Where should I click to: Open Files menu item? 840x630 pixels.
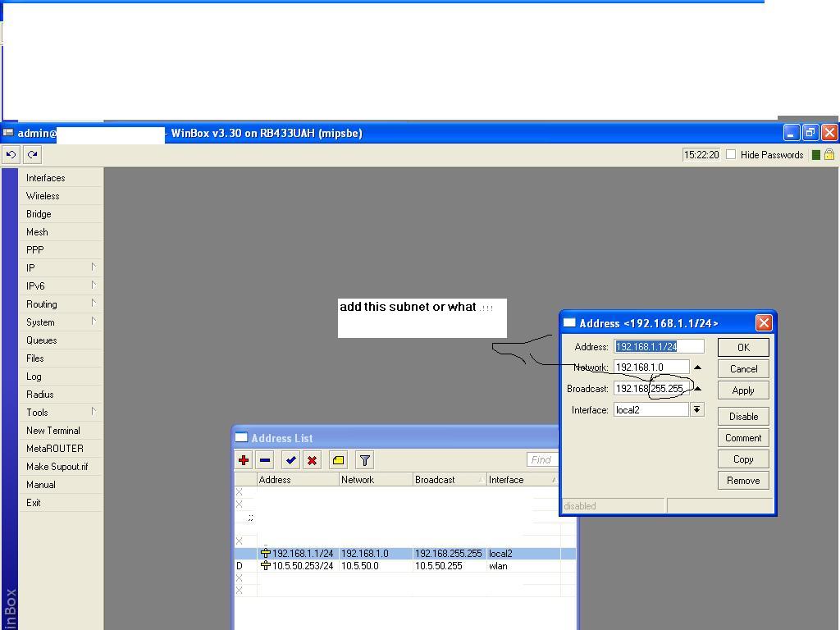click(x=60, y=358)
